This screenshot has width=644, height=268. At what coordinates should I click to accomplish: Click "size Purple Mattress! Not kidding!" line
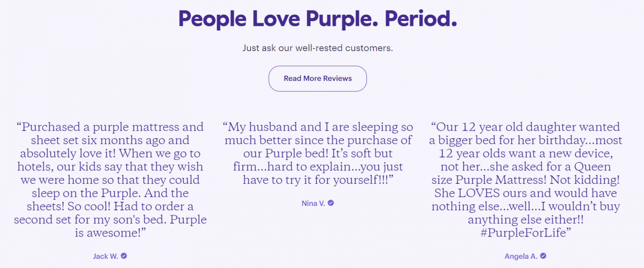point(525,180)
